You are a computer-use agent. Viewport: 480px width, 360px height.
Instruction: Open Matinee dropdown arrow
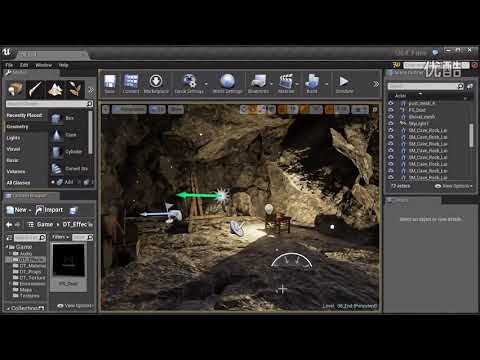point(297,84)
